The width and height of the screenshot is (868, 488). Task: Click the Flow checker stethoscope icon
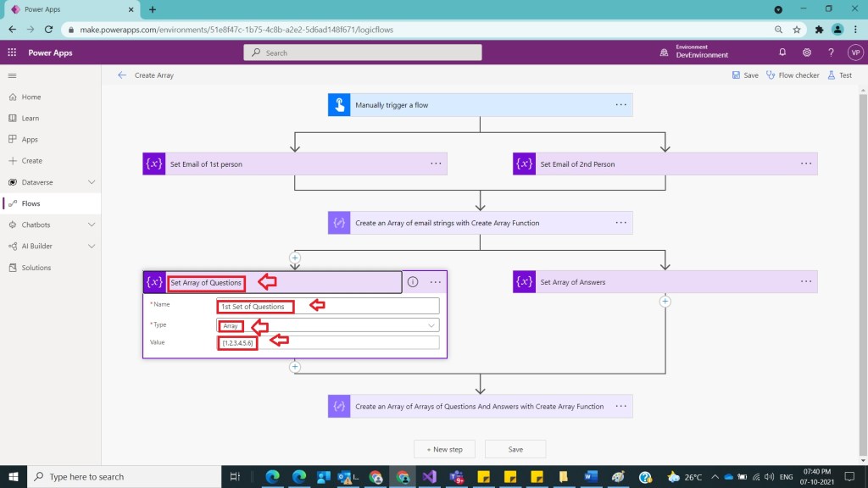point(771,75)
